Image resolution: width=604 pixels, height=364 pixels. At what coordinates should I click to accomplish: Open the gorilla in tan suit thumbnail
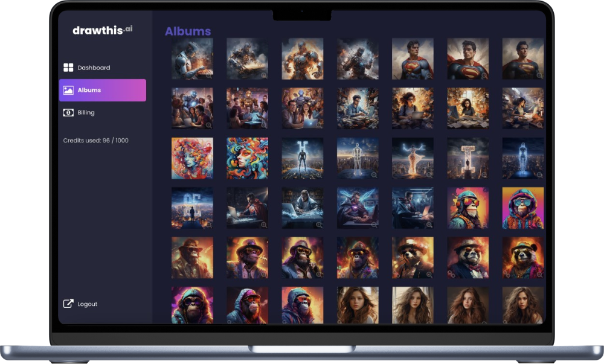(192, 258)
